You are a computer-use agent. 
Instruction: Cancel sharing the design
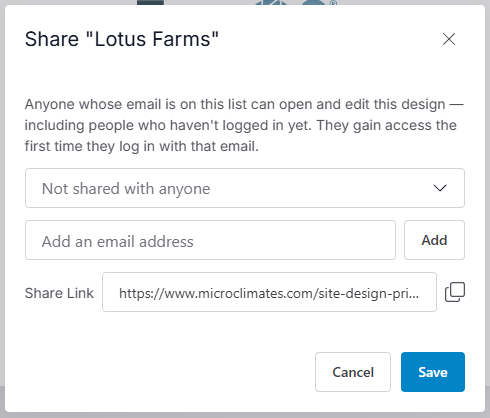(x=353, y=372)
